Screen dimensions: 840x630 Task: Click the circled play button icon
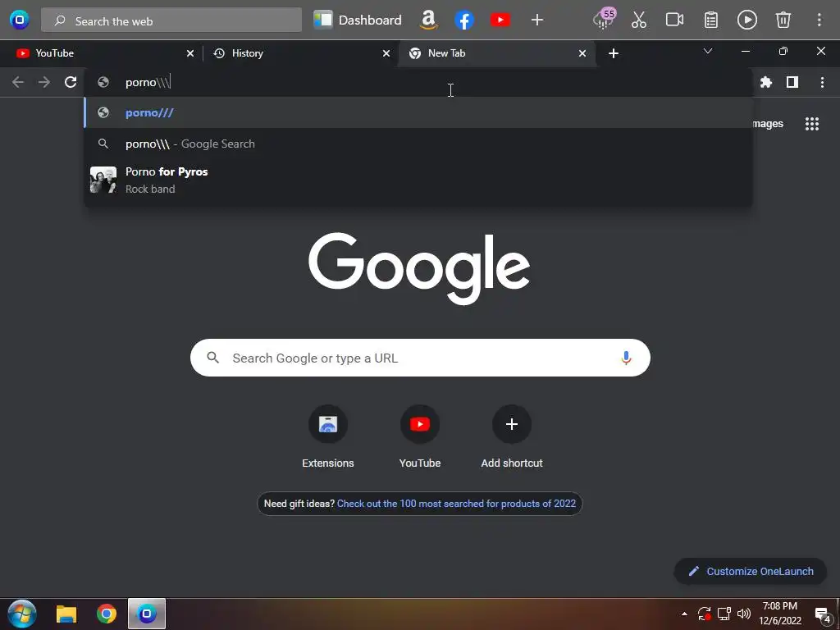point(746,21)
